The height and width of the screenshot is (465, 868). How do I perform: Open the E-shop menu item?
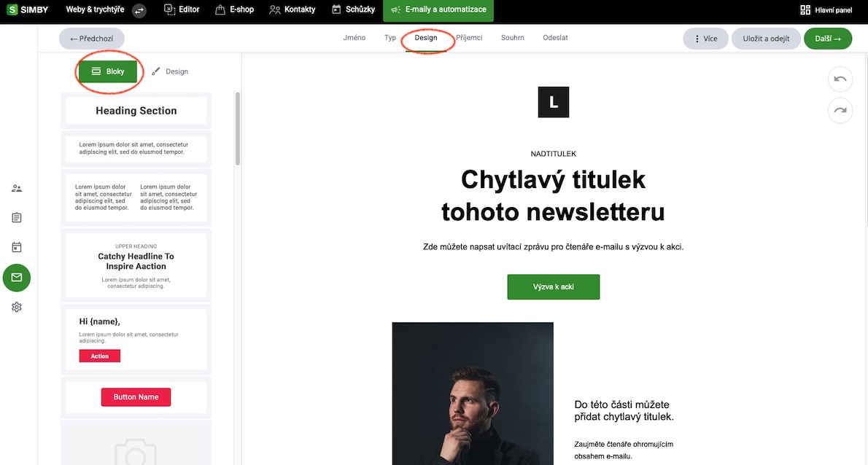point(235,9)
